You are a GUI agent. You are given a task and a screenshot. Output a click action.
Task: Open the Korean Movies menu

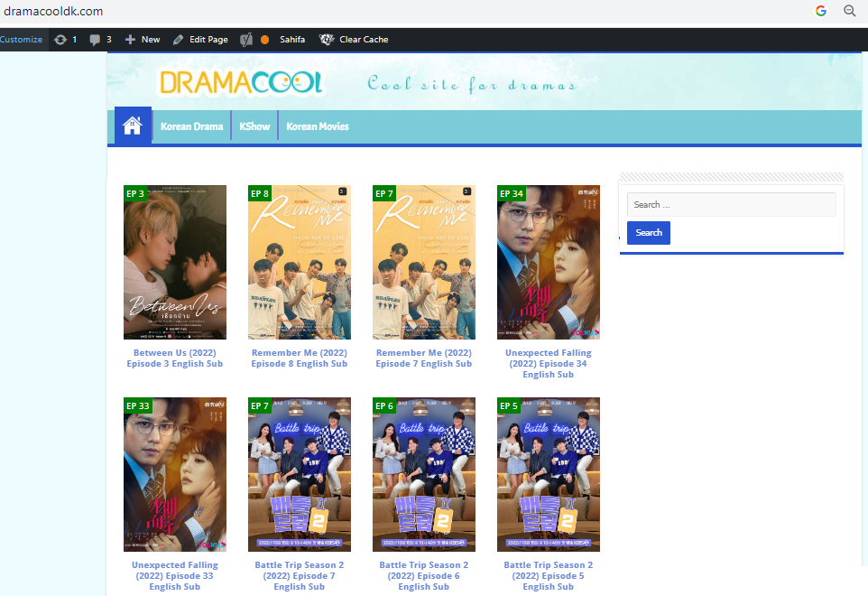tap(317, 126)
